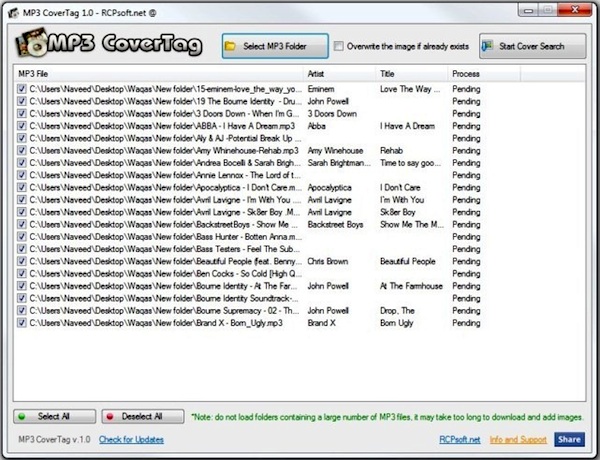This screenshot has width=600, height=460.
Task: Select the 'Beautiful People' title cell
Action: click(408, 261)
